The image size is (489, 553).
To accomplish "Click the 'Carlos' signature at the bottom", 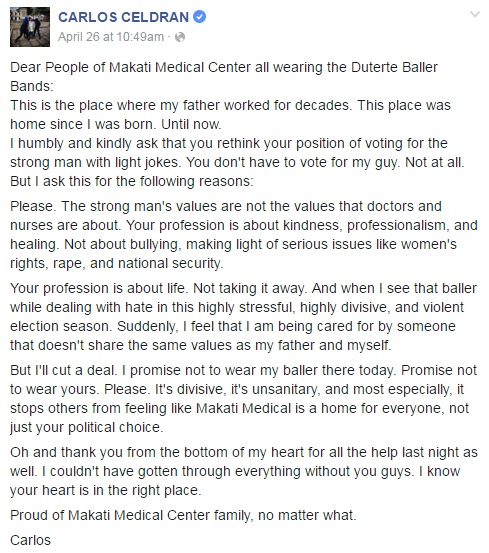I will (x=30, y=540).
